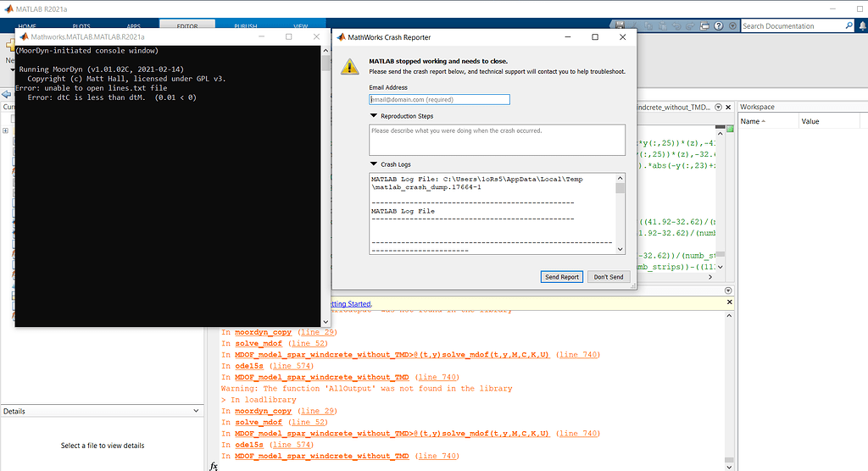The height and width of the screenshot is (471, 868).
Task: Click the Redo arrow in quick access toolbar
Action: tap(690, 26)
